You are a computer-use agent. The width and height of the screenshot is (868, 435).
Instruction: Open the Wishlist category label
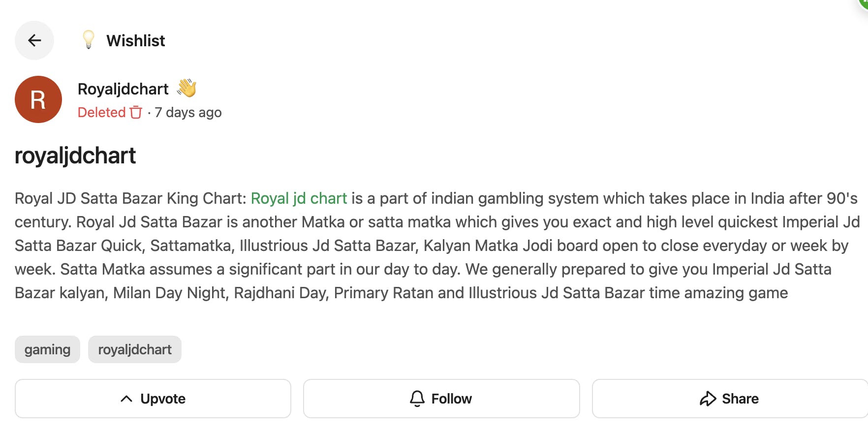coord(135,40)
